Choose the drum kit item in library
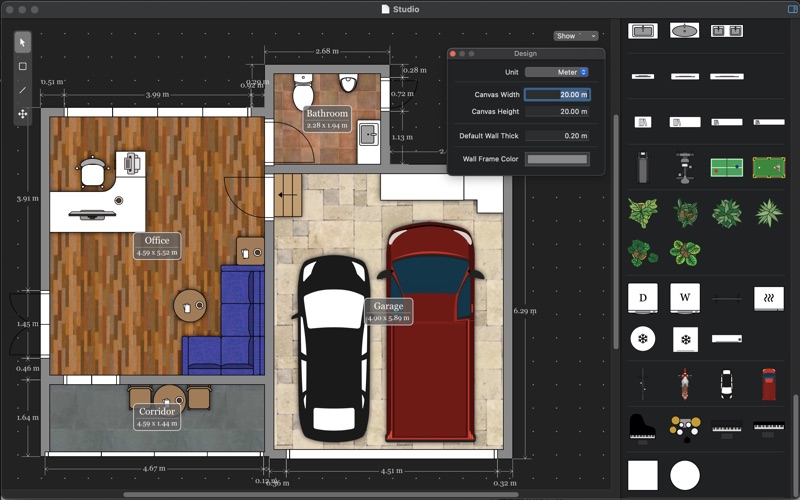 [x=685, y=427]
